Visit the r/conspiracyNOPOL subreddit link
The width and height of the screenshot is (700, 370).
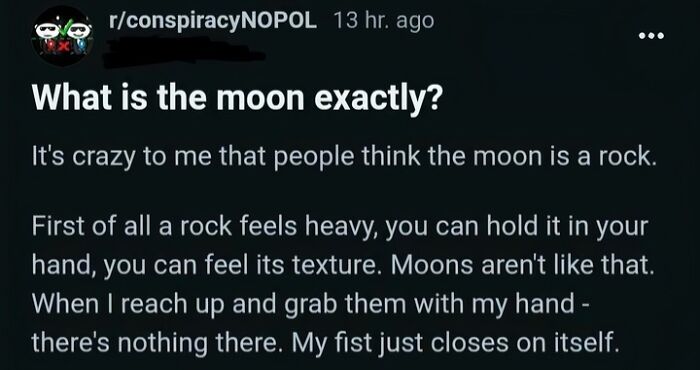(x=213, y=21)
